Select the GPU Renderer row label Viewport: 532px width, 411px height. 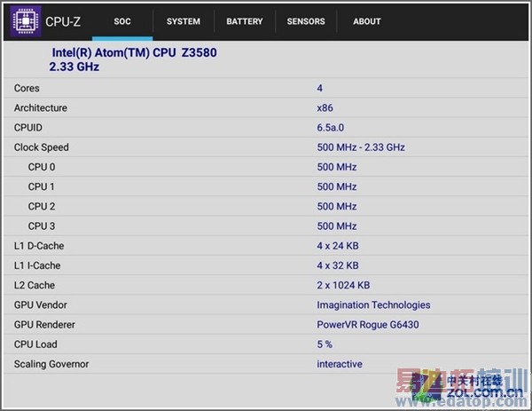(x=44, y=325)
